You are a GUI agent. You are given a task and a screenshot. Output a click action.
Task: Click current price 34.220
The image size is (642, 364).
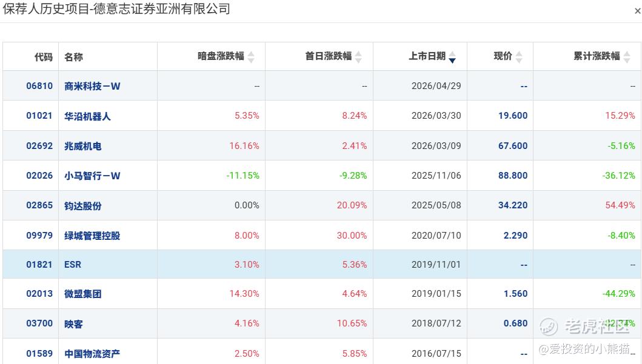pyautogui.click(x=513, y=205)
